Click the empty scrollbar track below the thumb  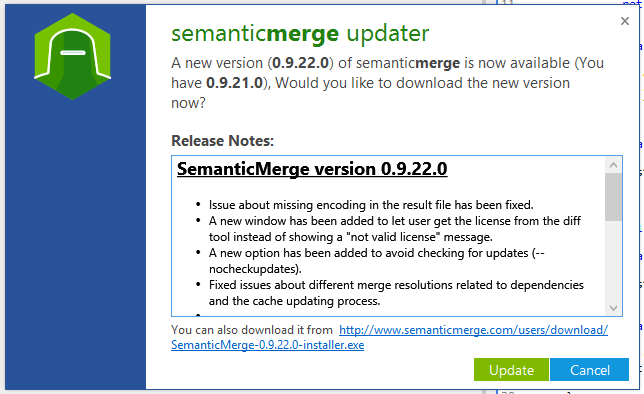click(614, 260)
